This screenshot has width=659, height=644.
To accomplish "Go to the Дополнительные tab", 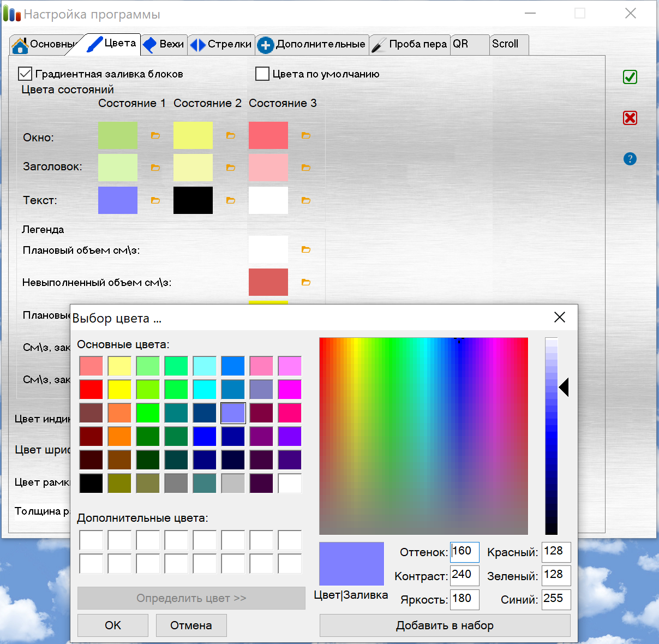I will click(x=313, y=44).
